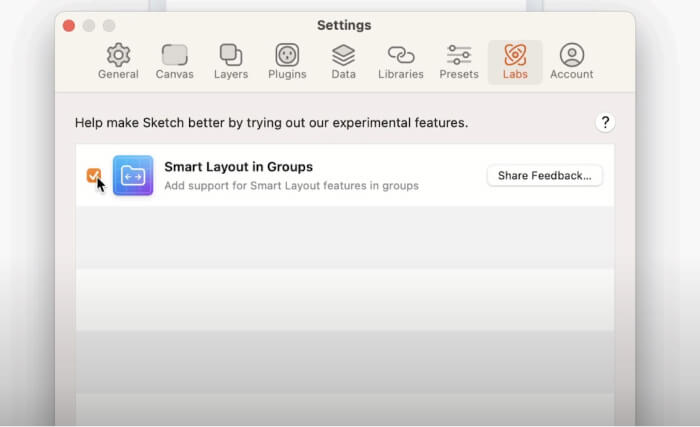Select the Plugins socket icon
700x427 pixels.
click(287, 55)
